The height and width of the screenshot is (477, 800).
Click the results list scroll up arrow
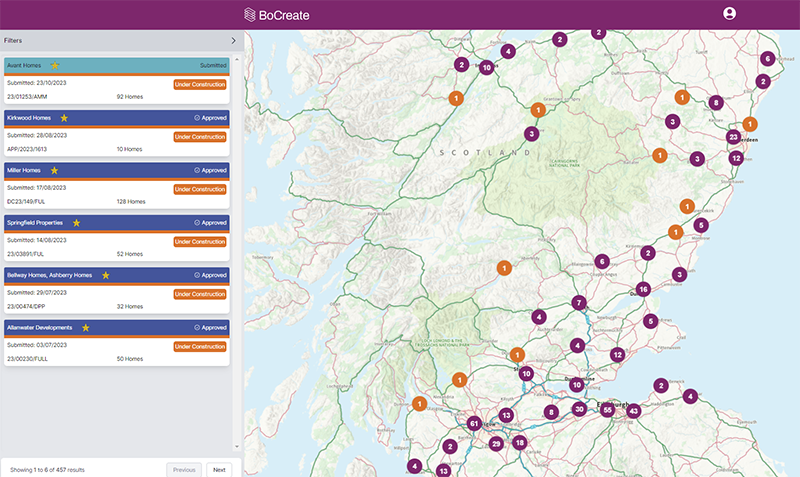click(237, 60)
